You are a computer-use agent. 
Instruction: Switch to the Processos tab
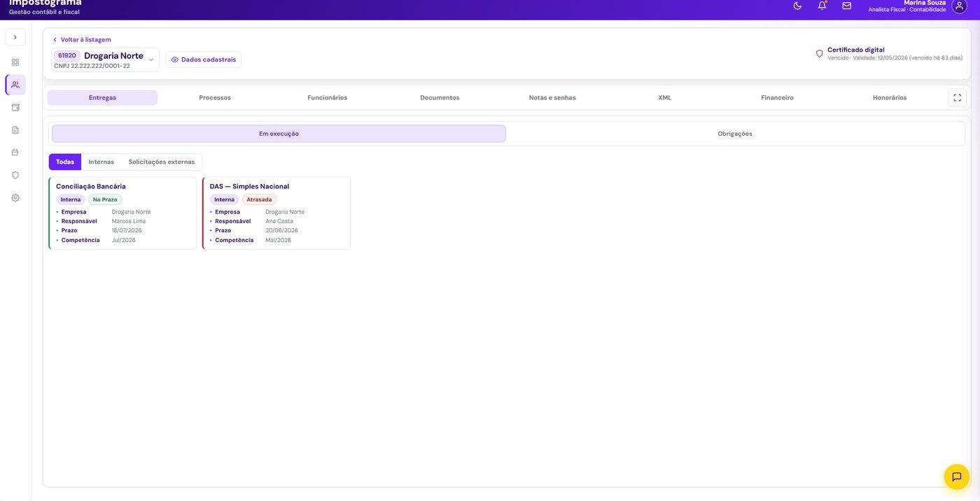(x=215, y=98)
